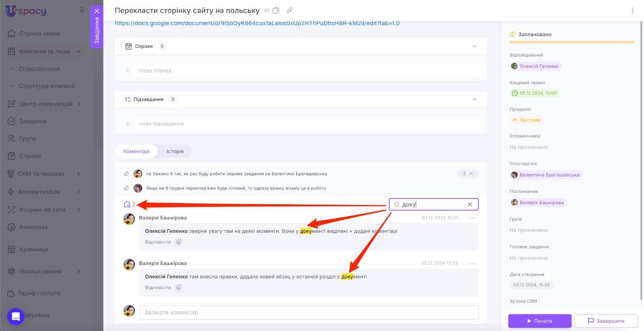Open options for the 15:21 comment
Viewport: 644px width, 331px height.
(473, 218)
